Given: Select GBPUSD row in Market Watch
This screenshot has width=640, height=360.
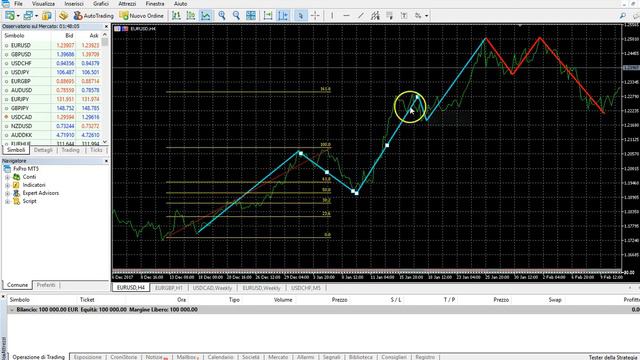Looking at the screenshot, I should pyautogui.click(x=51, y=54).
